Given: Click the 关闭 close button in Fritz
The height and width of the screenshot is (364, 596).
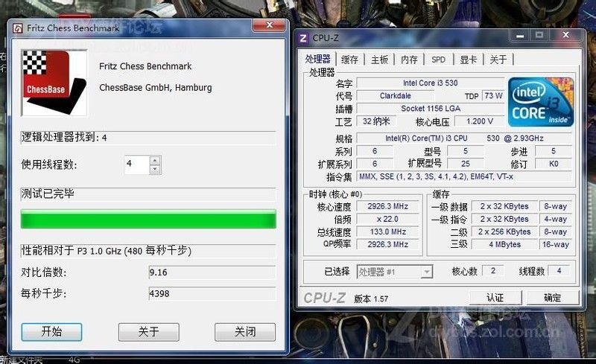Looking at the screenshot, I should 245,332.
